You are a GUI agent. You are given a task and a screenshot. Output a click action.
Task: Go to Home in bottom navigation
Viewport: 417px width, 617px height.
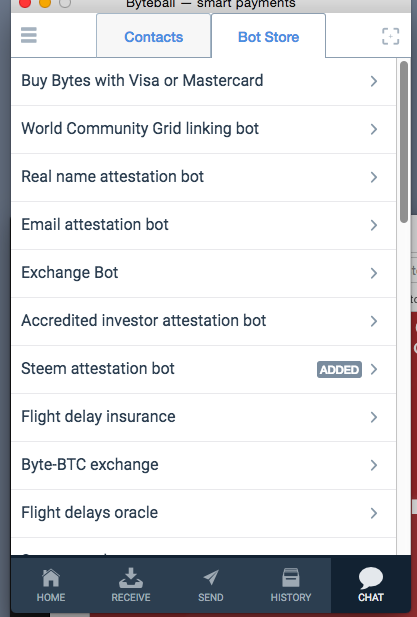tap(51, 578)
